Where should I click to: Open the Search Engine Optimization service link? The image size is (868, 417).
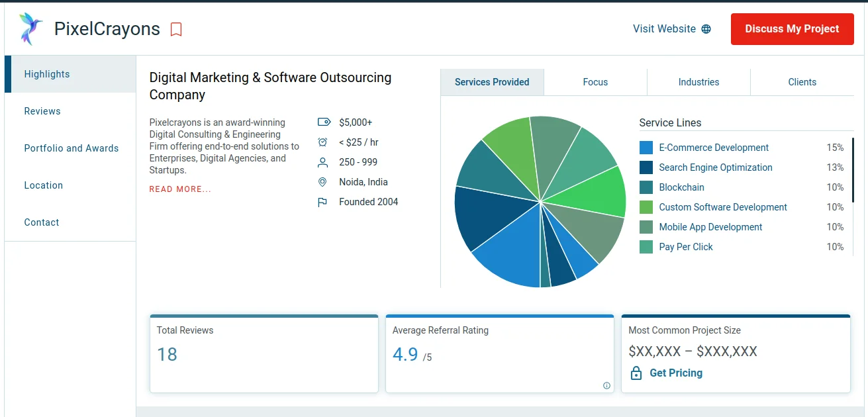716,167
